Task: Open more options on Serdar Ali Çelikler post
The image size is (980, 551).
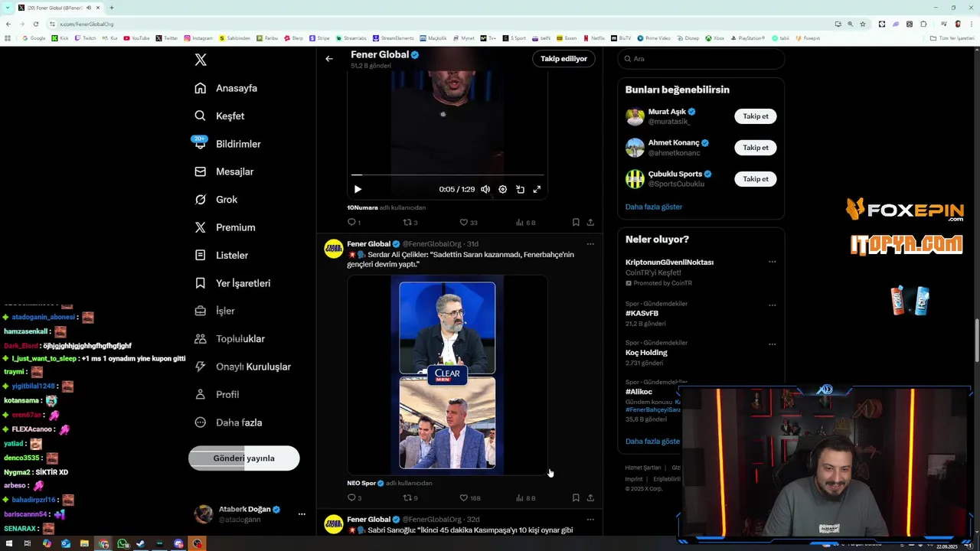Action: click(590, 244)
